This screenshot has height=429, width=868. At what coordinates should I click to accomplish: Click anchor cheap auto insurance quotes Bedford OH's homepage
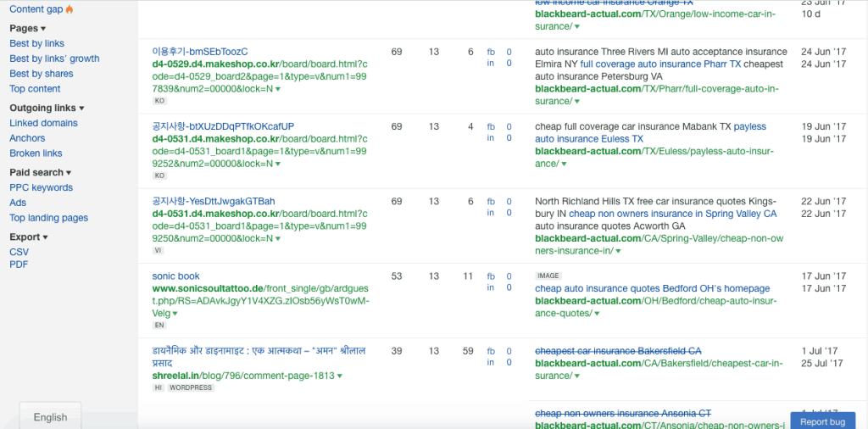(x=652, y=288)
